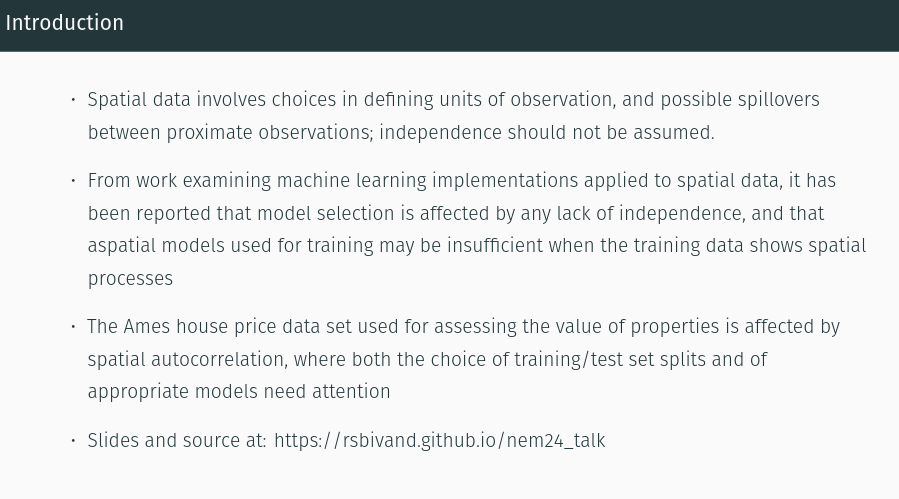Click the 'From work examining machine learning' line
This screenshot has height=499, width=899.
coord(462,181)
